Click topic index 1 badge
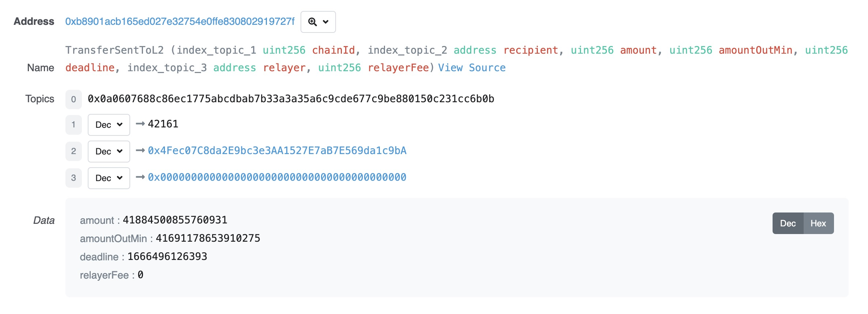 point(73,125)
